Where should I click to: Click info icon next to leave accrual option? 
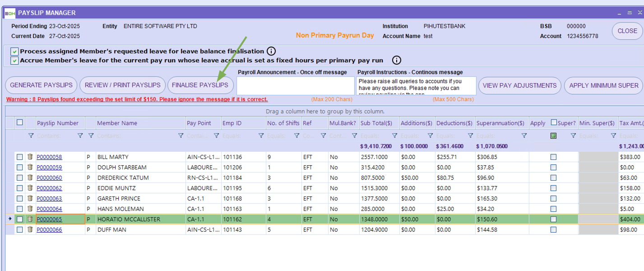click(396, 60)
